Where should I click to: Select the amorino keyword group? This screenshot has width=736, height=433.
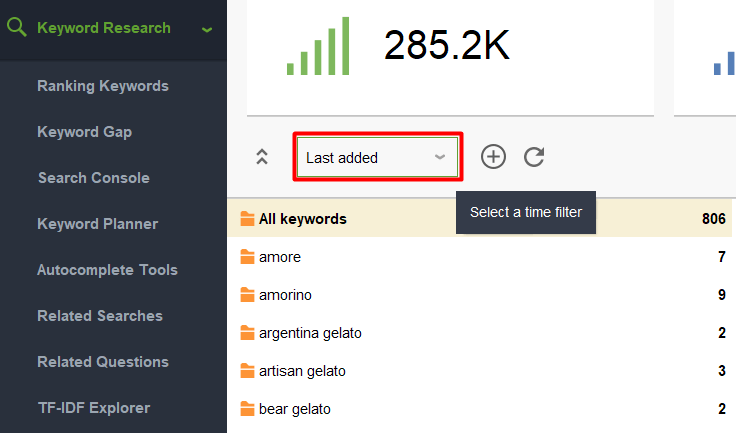(479, 295)
